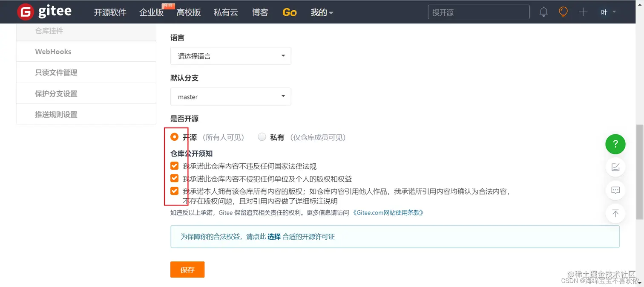Open 只读文件管理 sidebar item
This screenshot has height=287, width=644.
[x=86, y=72]
